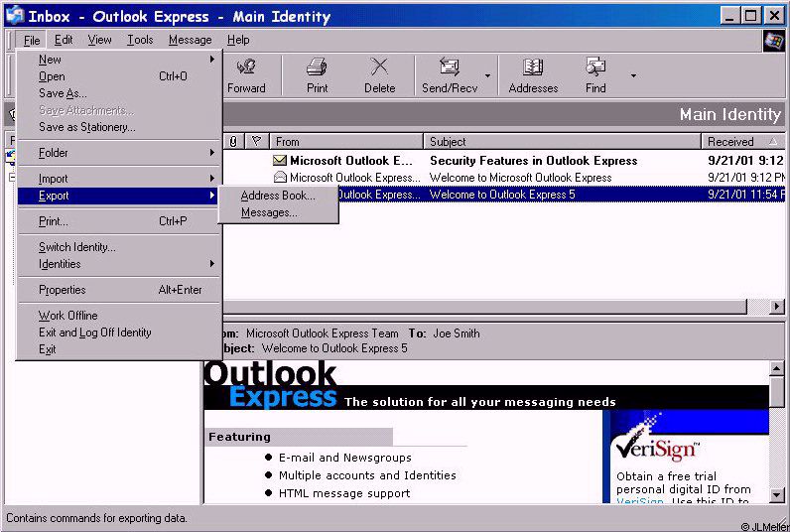This screenshot has height=532, width=790.
Task: Open the Help menu
Action: (238, 40)
